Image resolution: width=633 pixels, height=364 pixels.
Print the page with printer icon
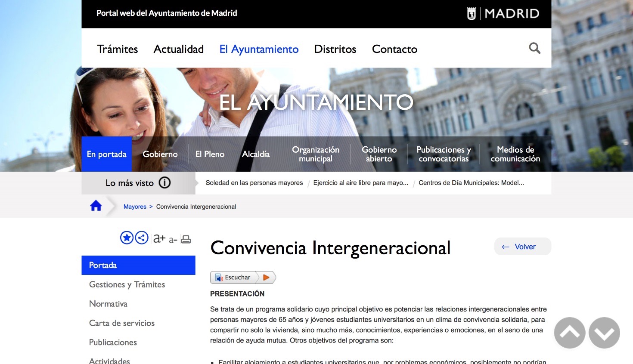click(x=186, y=239)
